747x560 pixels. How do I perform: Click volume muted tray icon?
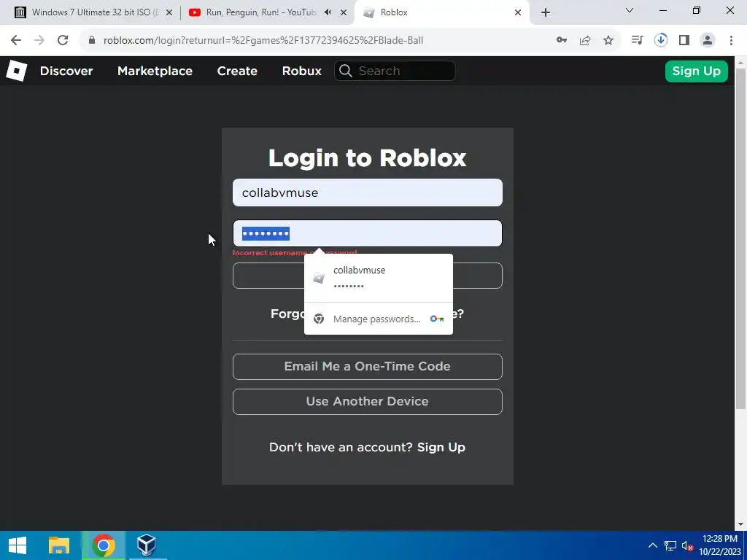click(687, 545)
